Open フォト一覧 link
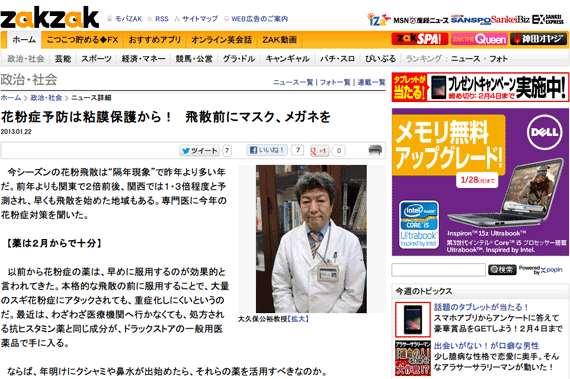570x379 pixels. [335, 82]
